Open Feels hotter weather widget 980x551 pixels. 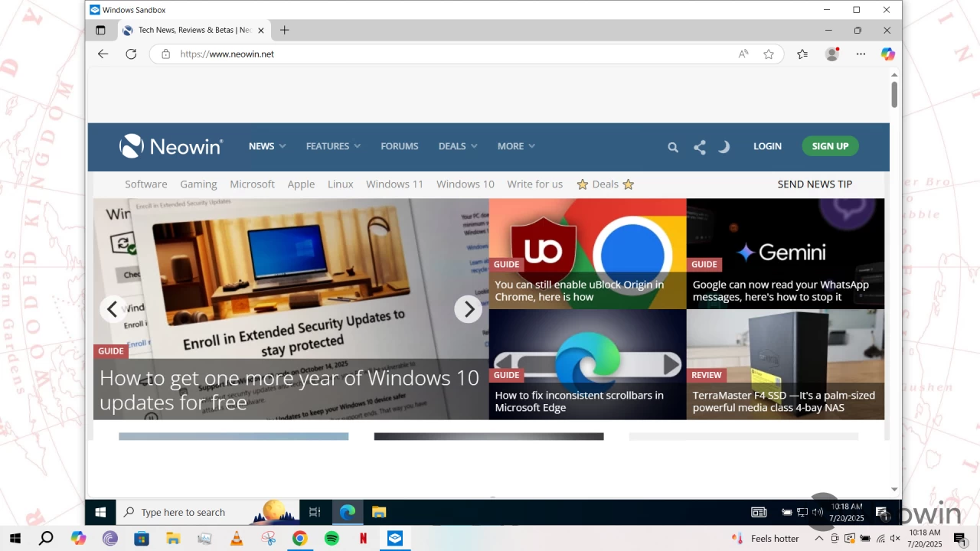pos(766,539)
